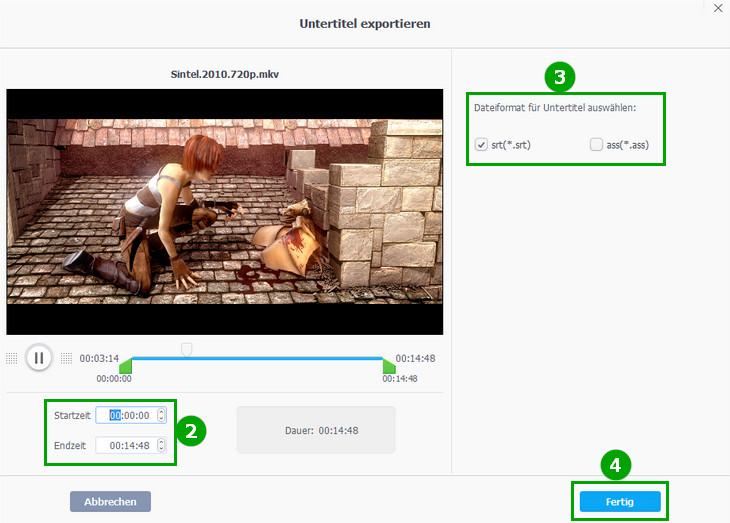Click the 00:00:00 label under start marker
Image resolution: width=730 pixels, height=523 pixels.
114,379
